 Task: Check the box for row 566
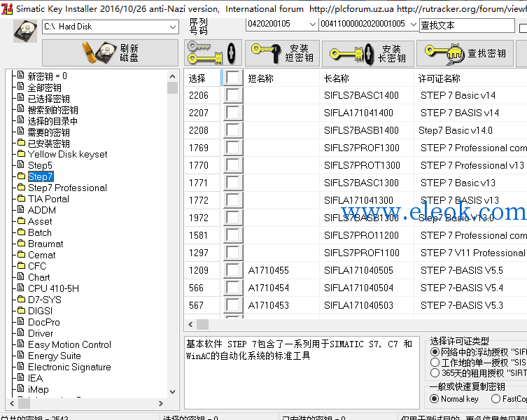(x=233, y=288)
